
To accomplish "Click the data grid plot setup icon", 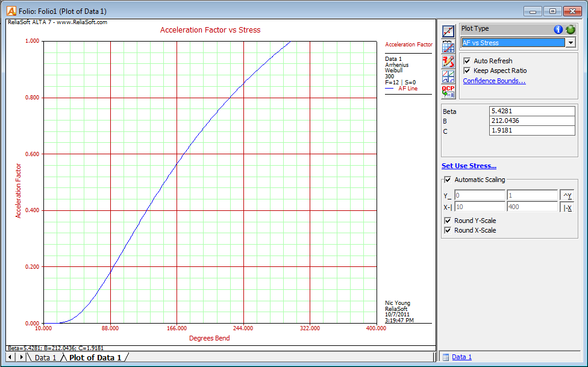I will [x=448, y=46].
